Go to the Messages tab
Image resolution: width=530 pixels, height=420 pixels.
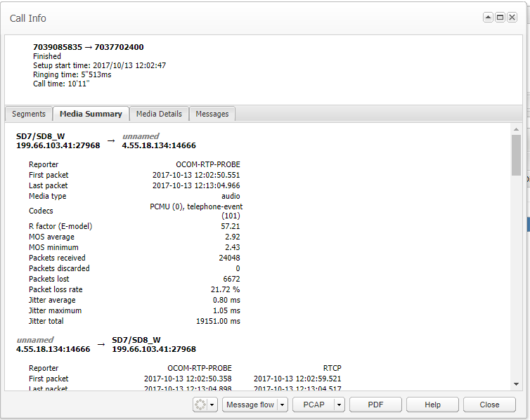[x=212, y=114]
